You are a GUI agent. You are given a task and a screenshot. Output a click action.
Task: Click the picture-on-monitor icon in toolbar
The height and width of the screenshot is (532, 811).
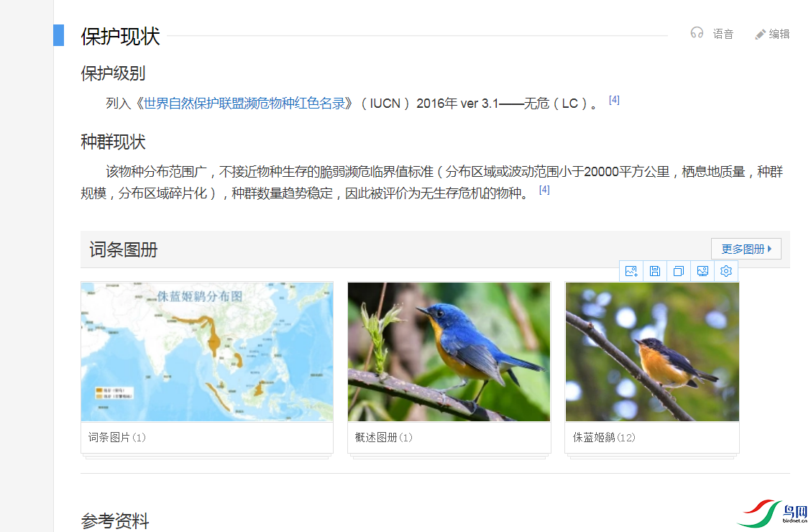pos(702,271)
